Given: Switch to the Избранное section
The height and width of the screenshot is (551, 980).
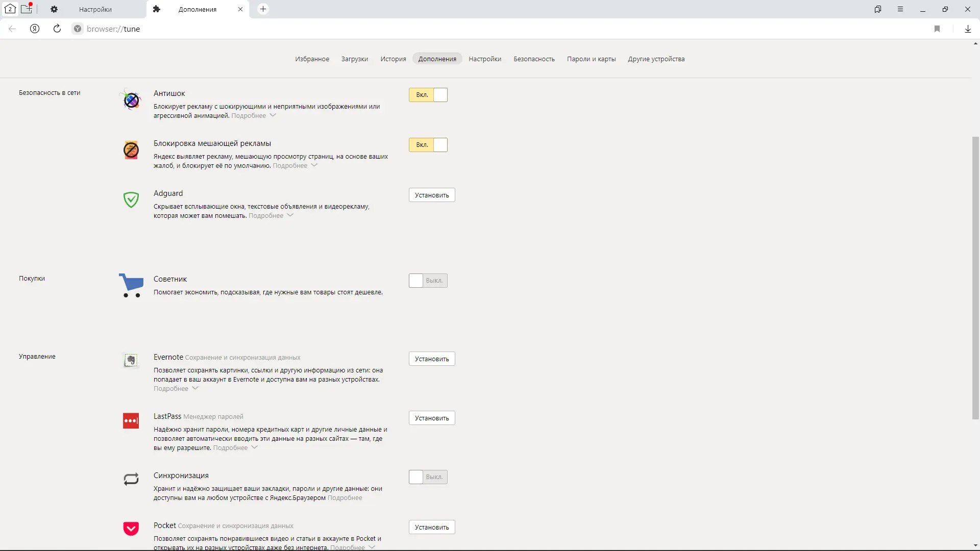Looking at the screenshot, I should [312, 59].
